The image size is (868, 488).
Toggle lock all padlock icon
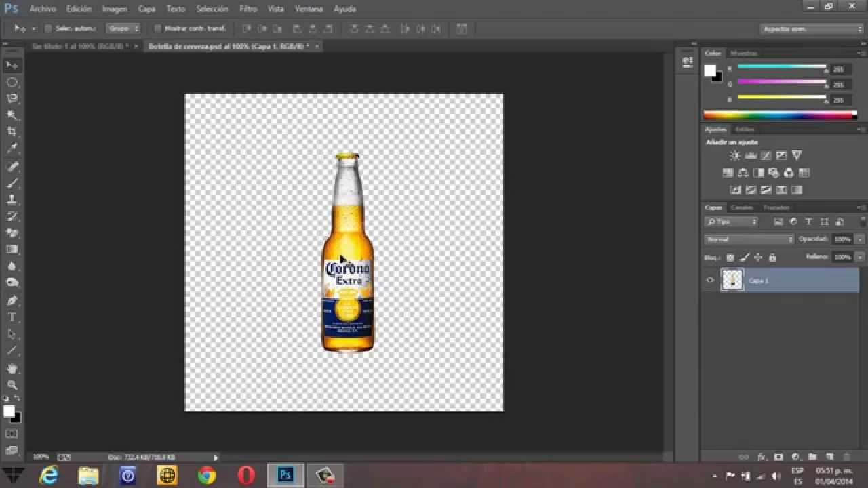point(772,258)
